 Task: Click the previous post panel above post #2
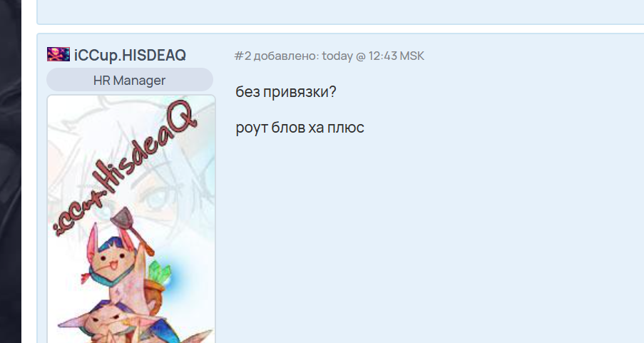340,12
